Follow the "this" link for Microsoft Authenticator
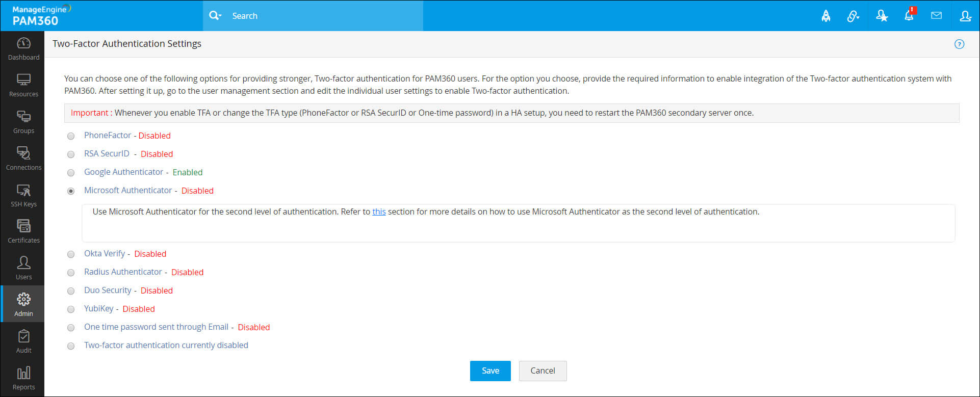The width and height of the screenshot is (980, 397). 379,212
